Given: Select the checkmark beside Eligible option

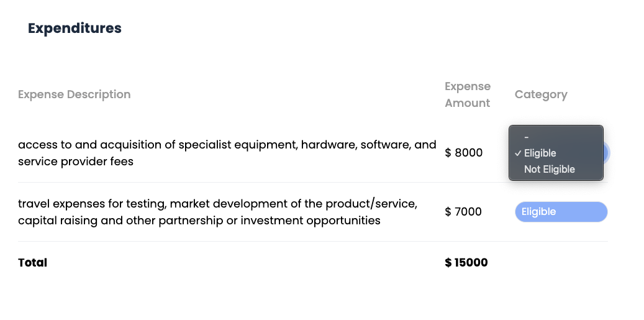Looking at the screenshot, I should click(x=517, y=153).
